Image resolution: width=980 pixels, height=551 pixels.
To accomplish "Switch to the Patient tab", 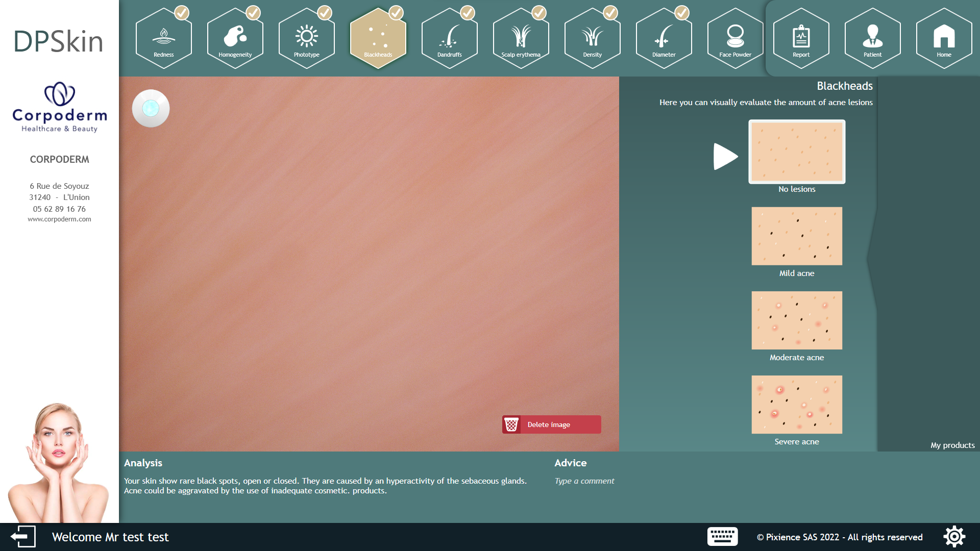I will coord(872,38).
